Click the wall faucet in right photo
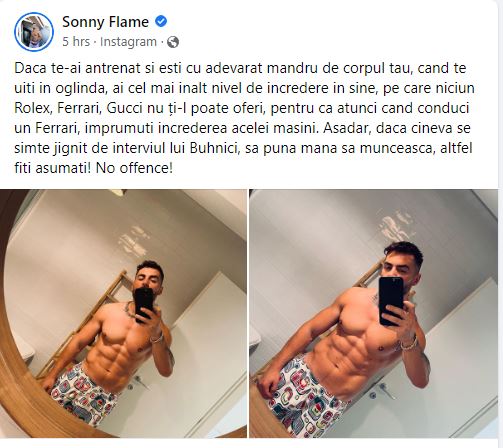The width and height of the screenshot is (503, 448). (383, 391)
